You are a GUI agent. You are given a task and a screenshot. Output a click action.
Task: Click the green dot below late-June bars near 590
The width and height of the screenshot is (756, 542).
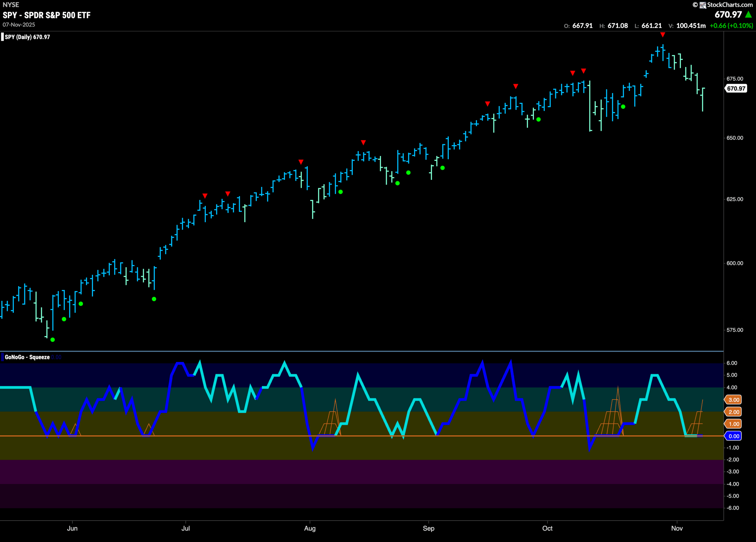(154, 299)
